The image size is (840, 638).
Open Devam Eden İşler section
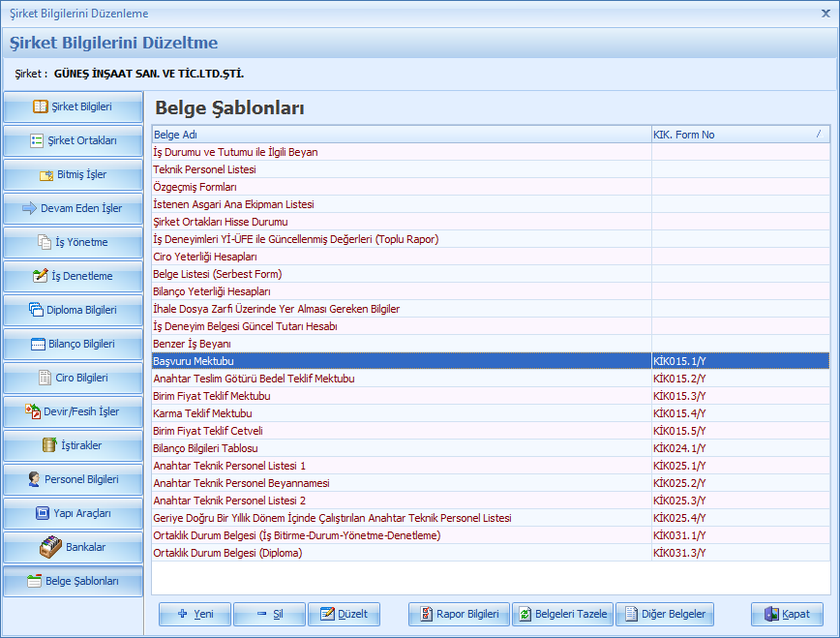[73, 208]
